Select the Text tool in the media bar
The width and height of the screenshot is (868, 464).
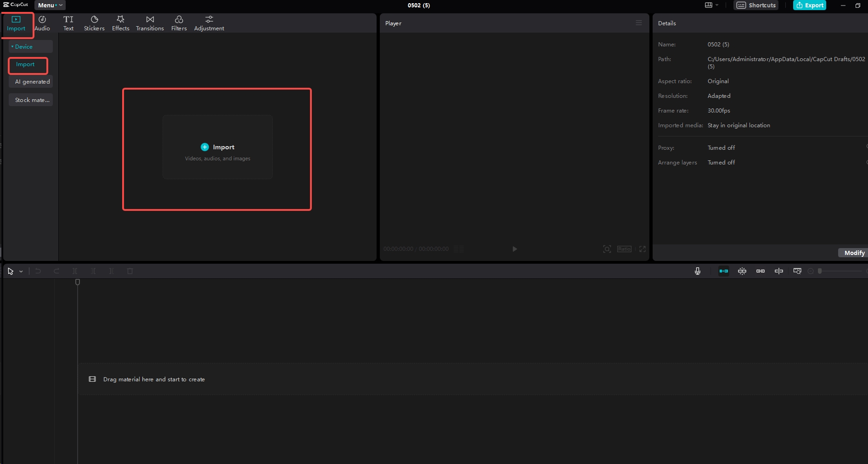68,23
